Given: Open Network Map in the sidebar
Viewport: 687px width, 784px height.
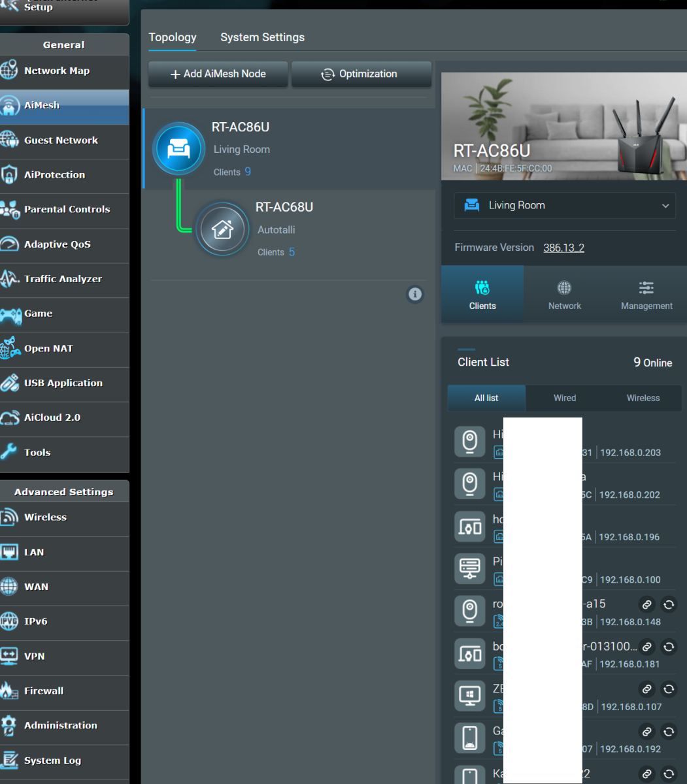Looking at the screenshot, I should pyautogui.click(x=64, y=71).
